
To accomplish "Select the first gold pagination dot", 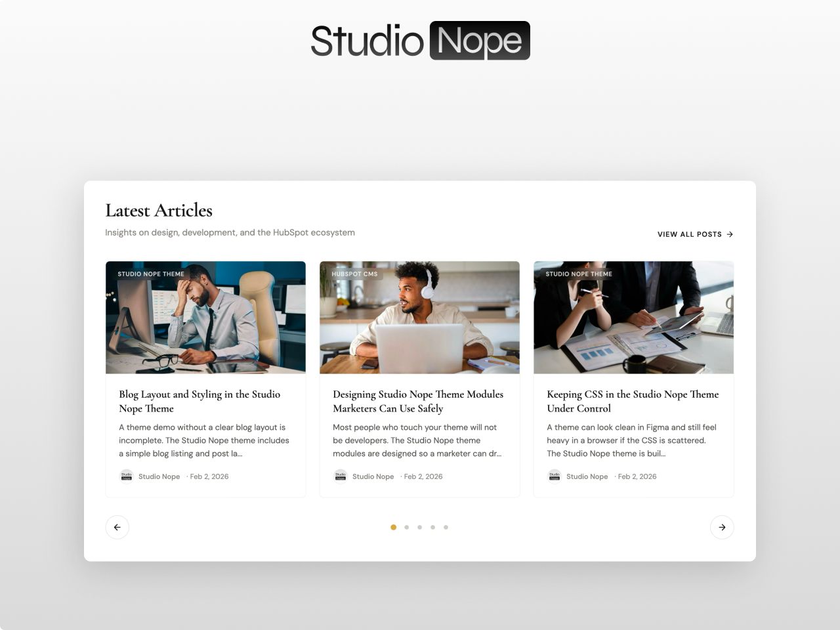I will (393, 527).
